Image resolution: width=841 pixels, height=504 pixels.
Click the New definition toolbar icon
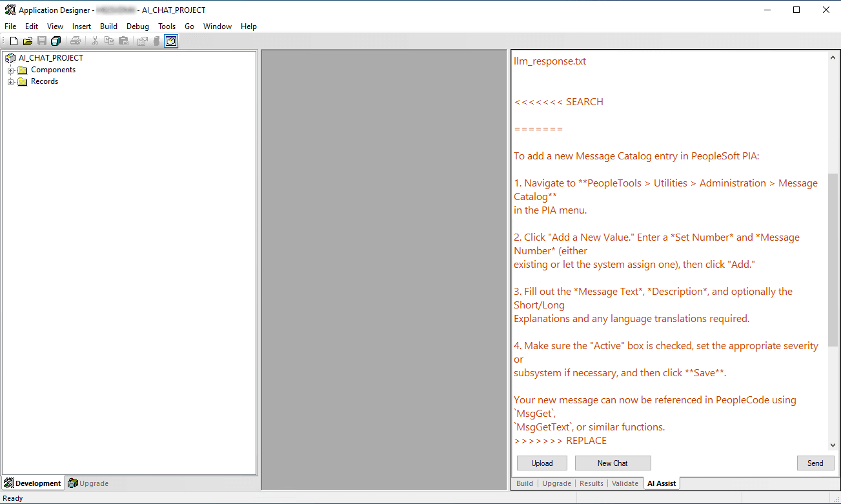[x=14, y=41]
